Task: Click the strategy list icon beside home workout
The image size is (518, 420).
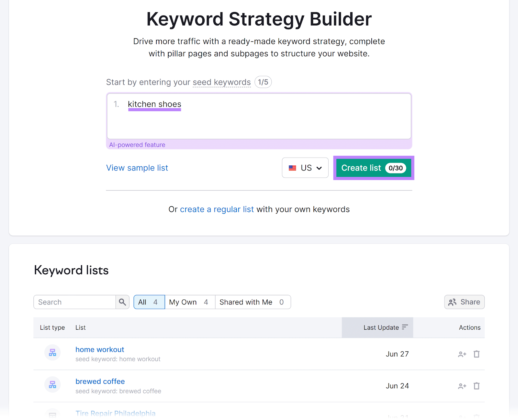Action: click(x=52, y=352)
